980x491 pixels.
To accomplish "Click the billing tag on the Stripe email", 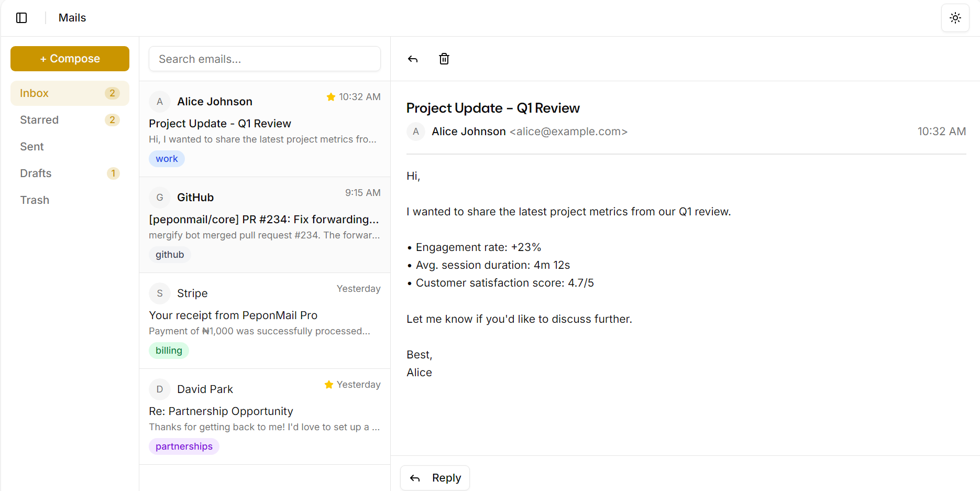I will point(169,350).
